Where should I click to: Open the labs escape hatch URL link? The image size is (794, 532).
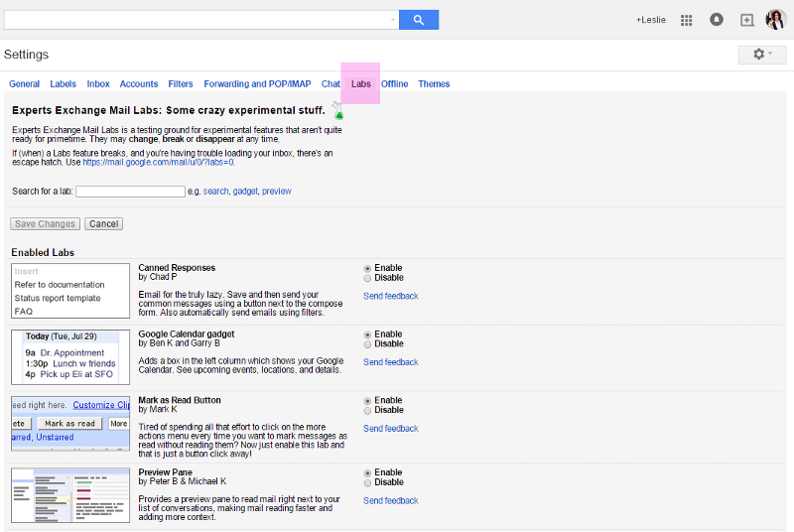(158, 163)
